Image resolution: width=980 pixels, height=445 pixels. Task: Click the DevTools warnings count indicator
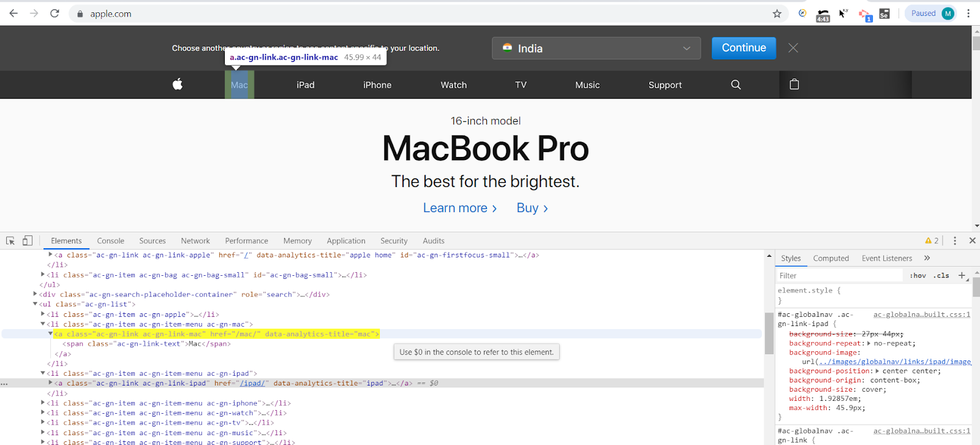coord(932,241)
